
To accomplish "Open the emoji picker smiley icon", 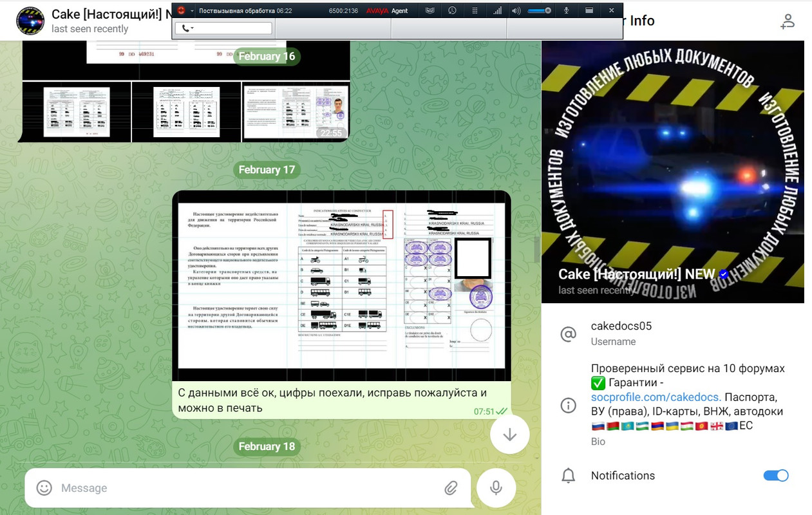I will click(44, 488).
